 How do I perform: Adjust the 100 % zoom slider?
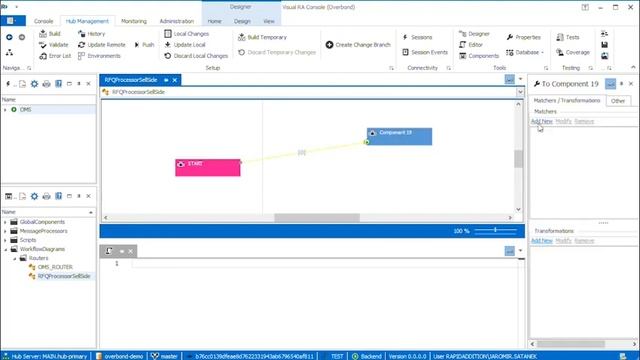click(496, 230)
